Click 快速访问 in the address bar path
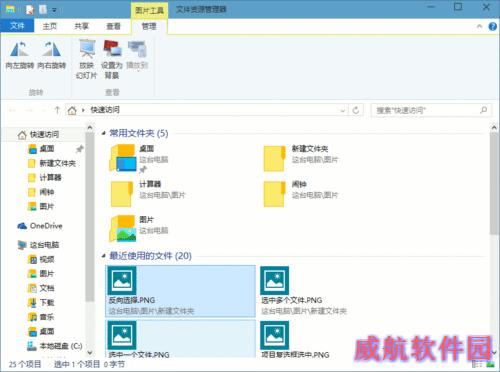Viewport: 500px width, 372px height. 105,110
